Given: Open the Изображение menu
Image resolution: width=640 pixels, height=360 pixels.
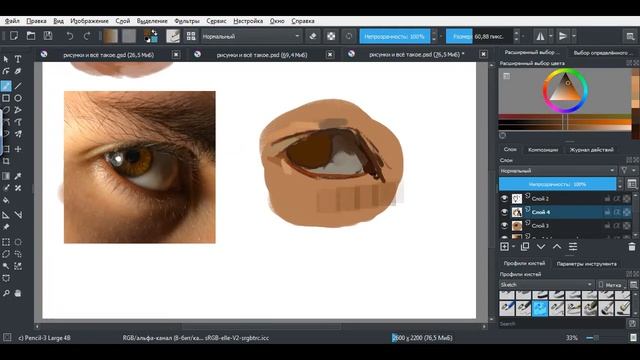Looking at the screenshot, I should tap(89, 21).
